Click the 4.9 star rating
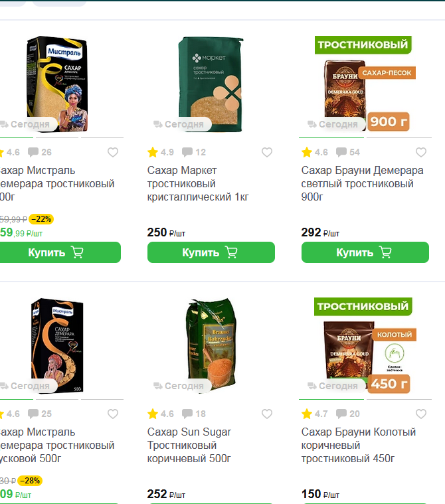 pos(161,152)
